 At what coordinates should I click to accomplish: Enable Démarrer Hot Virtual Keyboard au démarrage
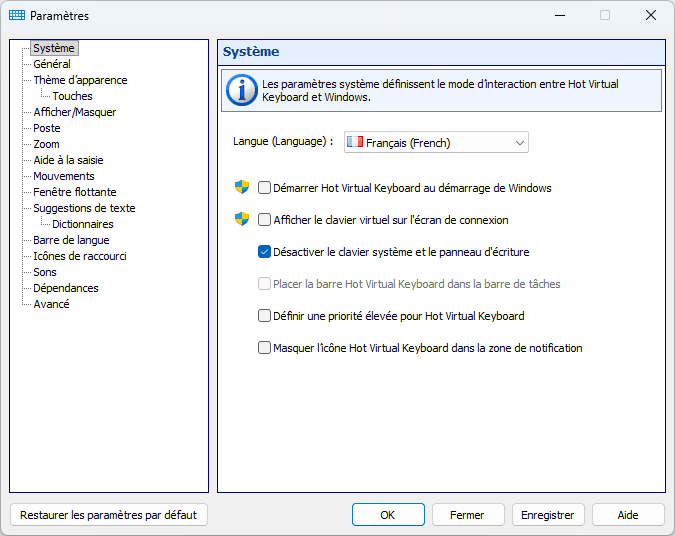264,188
